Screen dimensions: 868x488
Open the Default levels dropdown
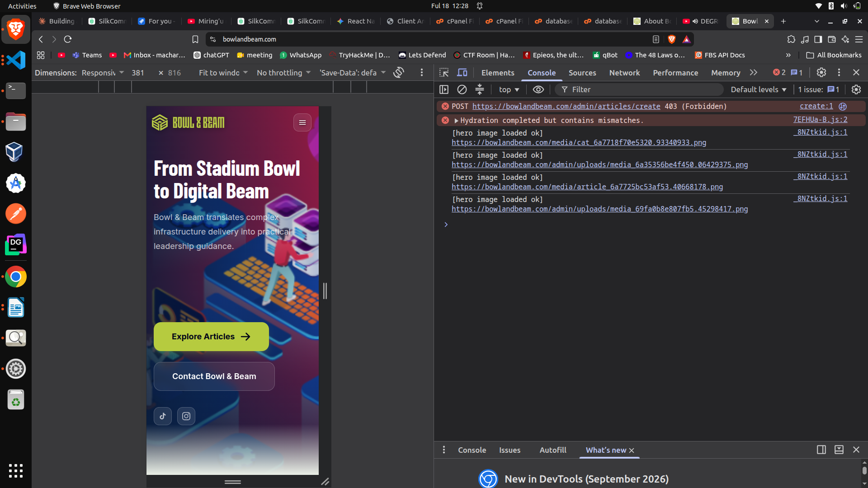[x=759, y=89]
